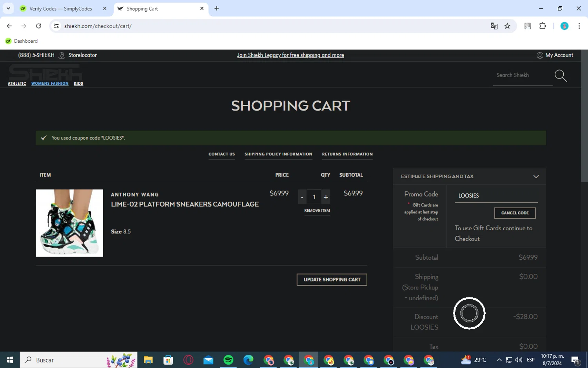Open the Google Translate icon in address bar

point(494,26)
